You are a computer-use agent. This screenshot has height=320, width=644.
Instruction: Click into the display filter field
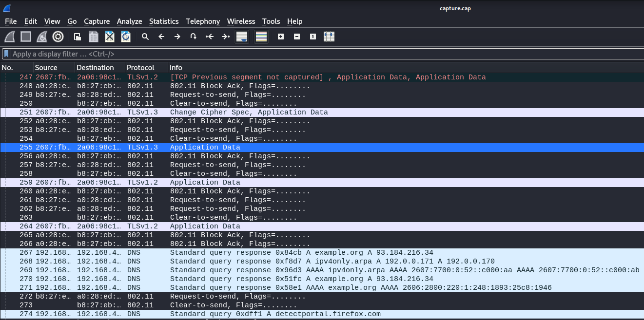tap(327, 54)
